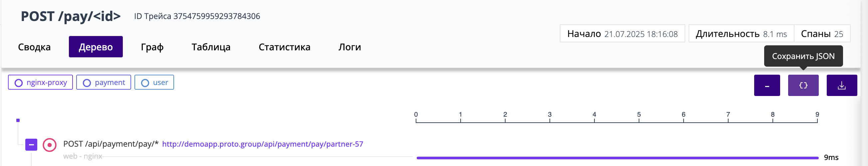Toggle the nginx-proxy service filter

pos(40,82)
